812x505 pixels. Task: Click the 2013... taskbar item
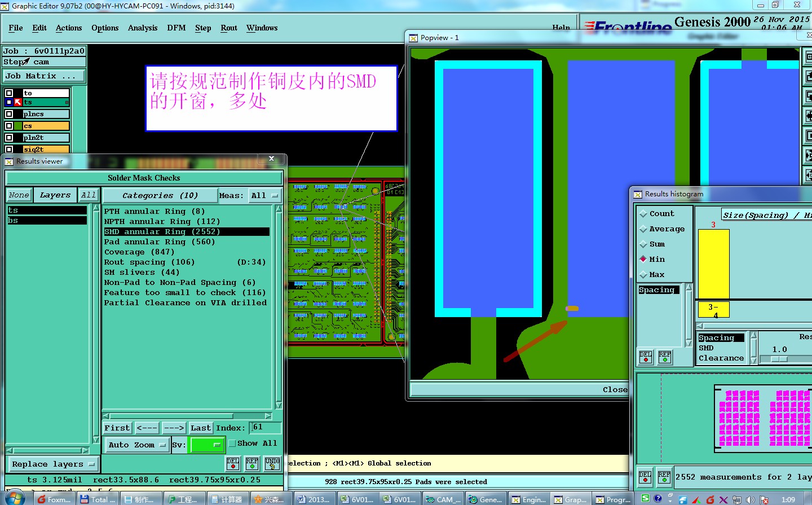click(314, 499)
